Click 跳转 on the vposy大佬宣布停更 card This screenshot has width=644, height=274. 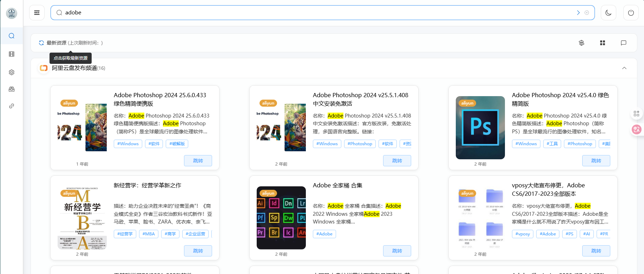pos(596,251)
